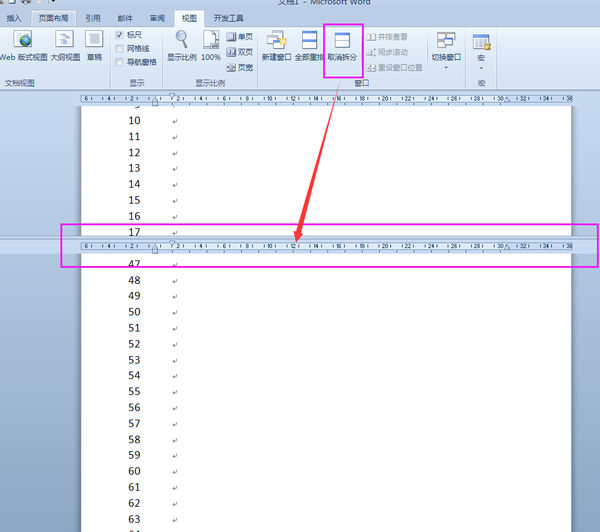The width and height of the screenshot is (600, 532).
Task: Click line numbered 51
Action: coord(134,328)
